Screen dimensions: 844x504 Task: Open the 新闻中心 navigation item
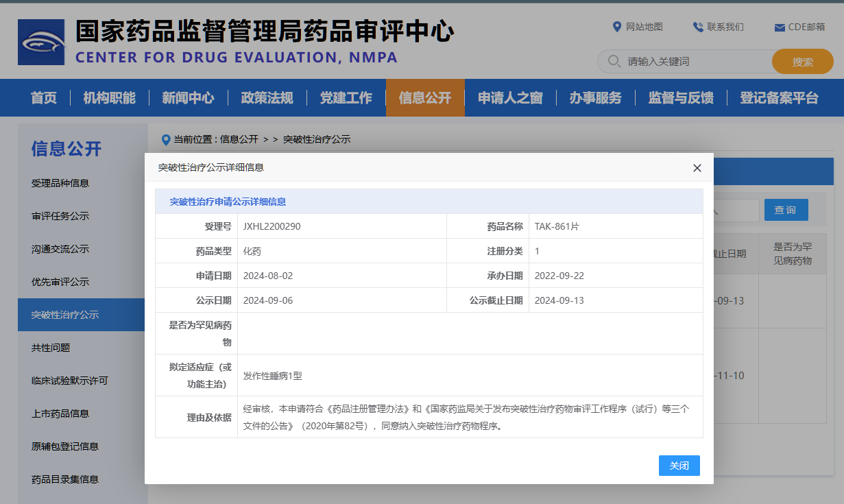[x=188, y=98]
